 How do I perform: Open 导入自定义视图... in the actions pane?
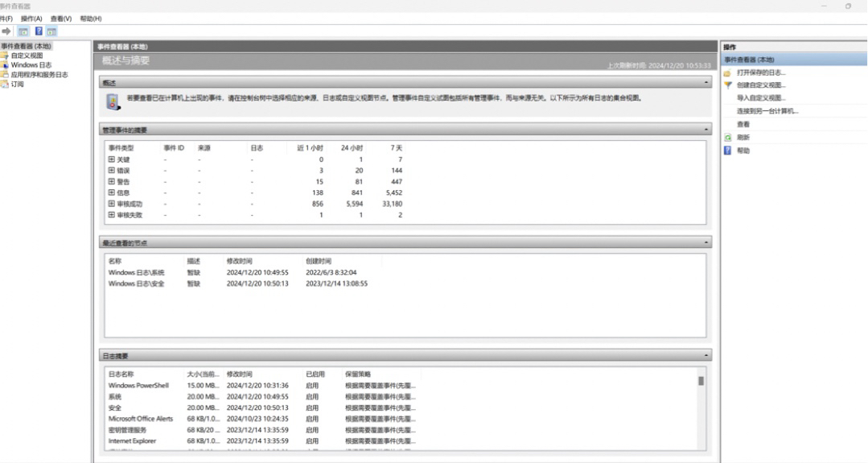click(x=761, y=98)
